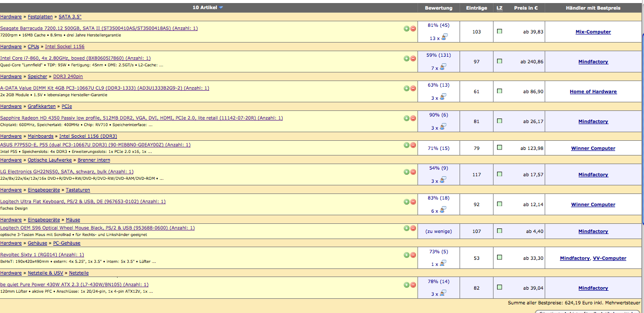Screen dimensions: 644x313
Task: Tick LZ checkbox for be quiet Pure Power row
Action: pyautogui.click(x=500, y=287)
